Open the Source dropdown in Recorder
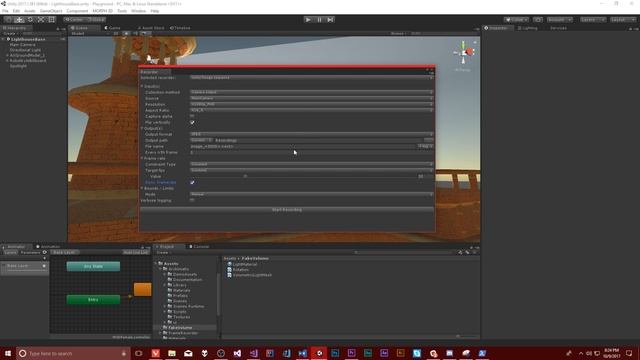This screenshot has height=360, width=640. click(x=311, y=98)
